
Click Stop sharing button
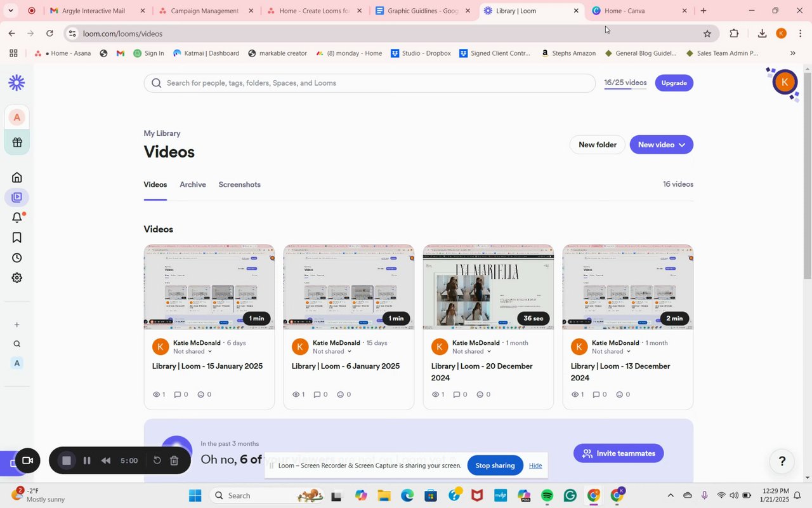point(495,465)
